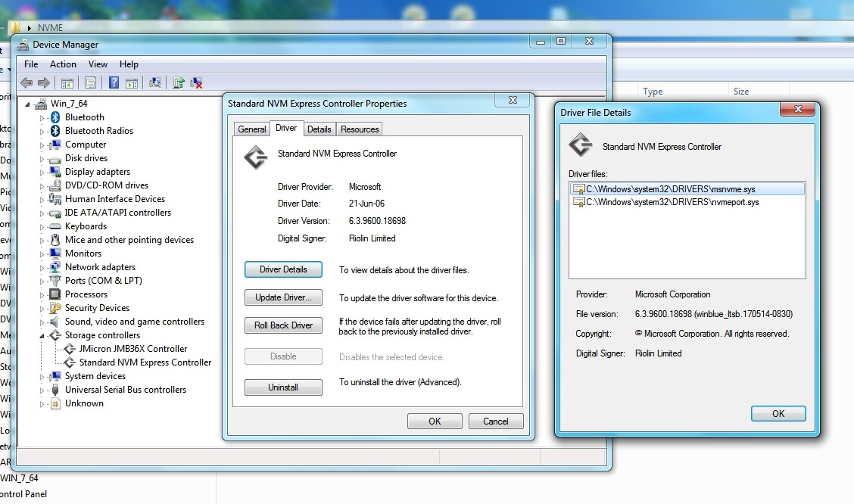This screenshot has width=854, height=504.
Task: Click OK in Driver File Details
Action: click(x=778, y=413)
